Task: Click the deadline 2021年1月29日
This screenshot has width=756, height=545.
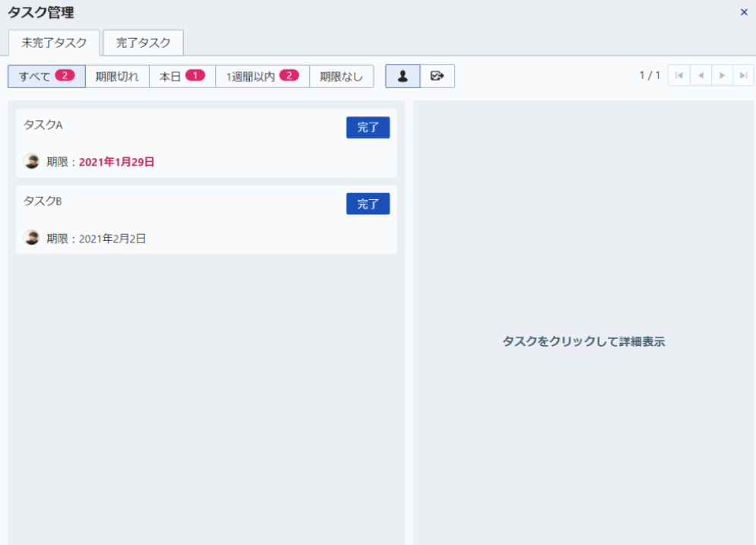Action: click(x=117, y=162)
